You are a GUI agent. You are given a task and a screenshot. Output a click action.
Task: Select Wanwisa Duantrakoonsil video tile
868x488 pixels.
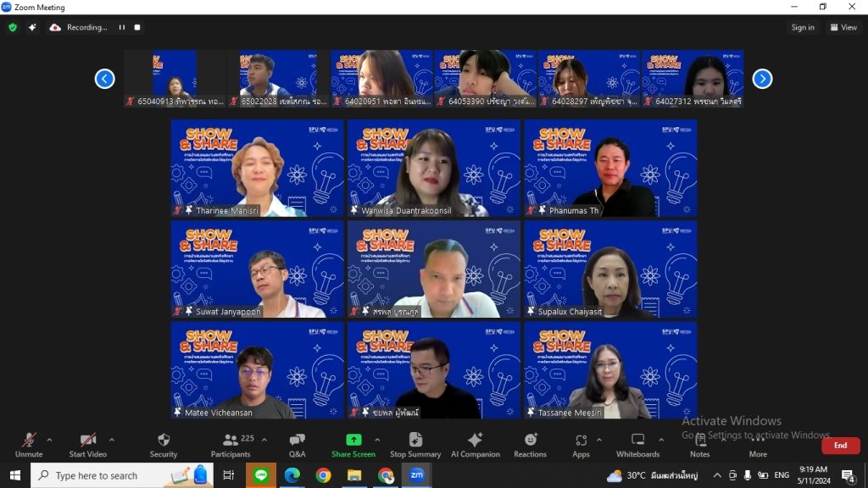coord(434,169)
